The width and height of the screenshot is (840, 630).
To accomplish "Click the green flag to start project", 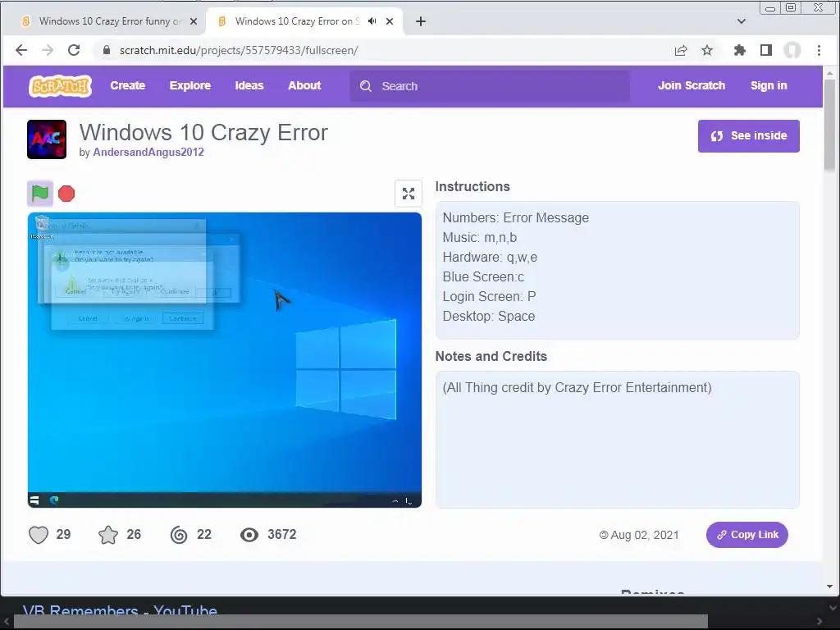I will click(40, 194).
